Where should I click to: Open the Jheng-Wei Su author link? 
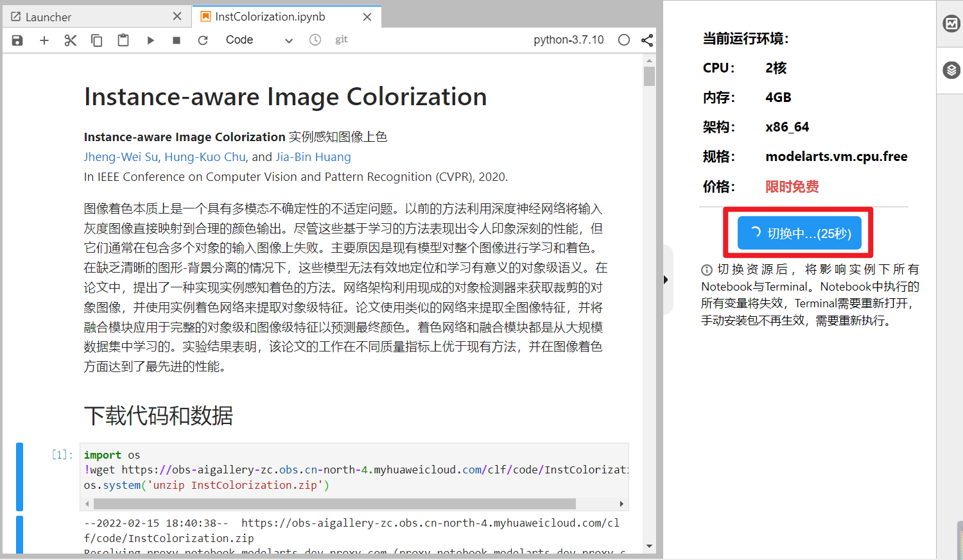[x=121, y=157]
